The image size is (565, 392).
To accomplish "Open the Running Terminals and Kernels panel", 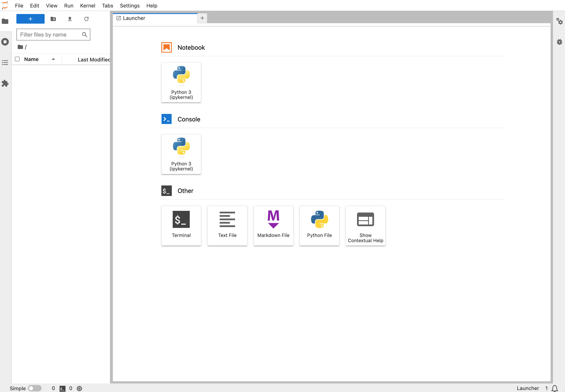I will [x=5, y=42].
